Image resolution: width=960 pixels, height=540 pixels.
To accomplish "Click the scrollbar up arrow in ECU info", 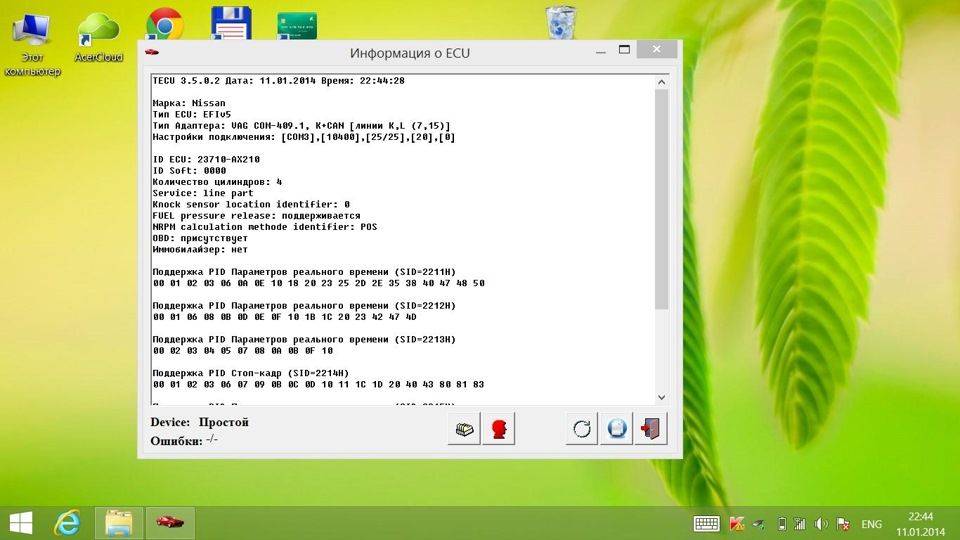I will (x=661, y=79).
